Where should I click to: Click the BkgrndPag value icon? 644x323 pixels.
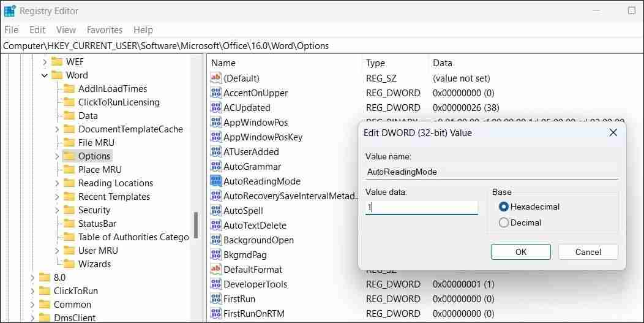tap(215, 255)
